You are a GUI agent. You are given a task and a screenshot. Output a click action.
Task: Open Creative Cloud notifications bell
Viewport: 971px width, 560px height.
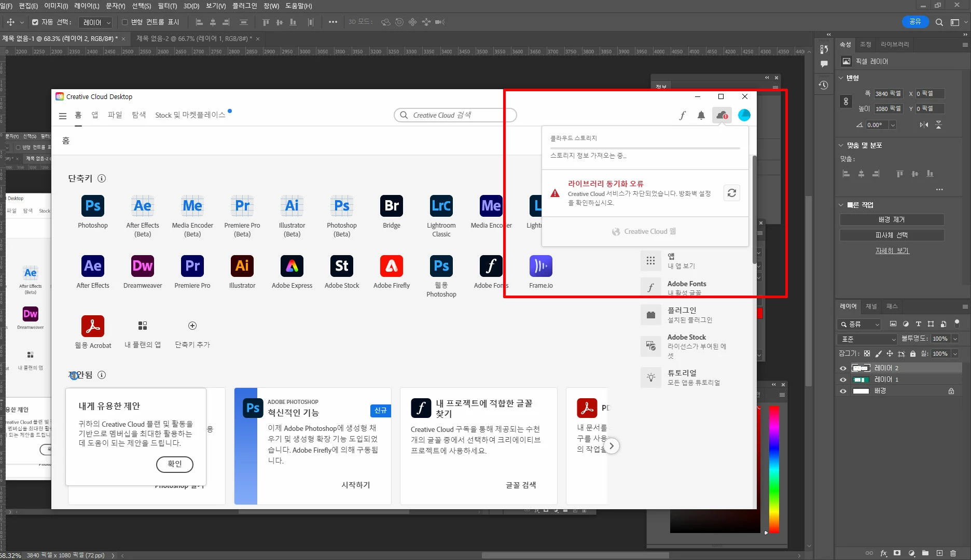pos(701,115)
